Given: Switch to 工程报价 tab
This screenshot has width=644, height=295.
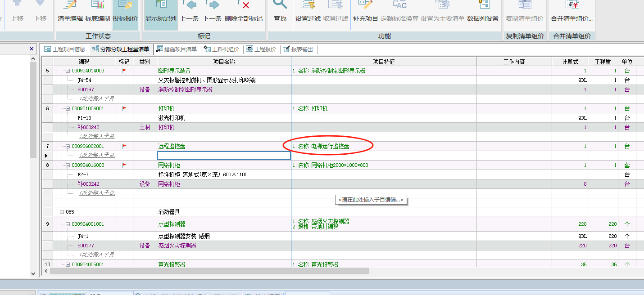Looking at the screenshot, I should click(261, 49).
